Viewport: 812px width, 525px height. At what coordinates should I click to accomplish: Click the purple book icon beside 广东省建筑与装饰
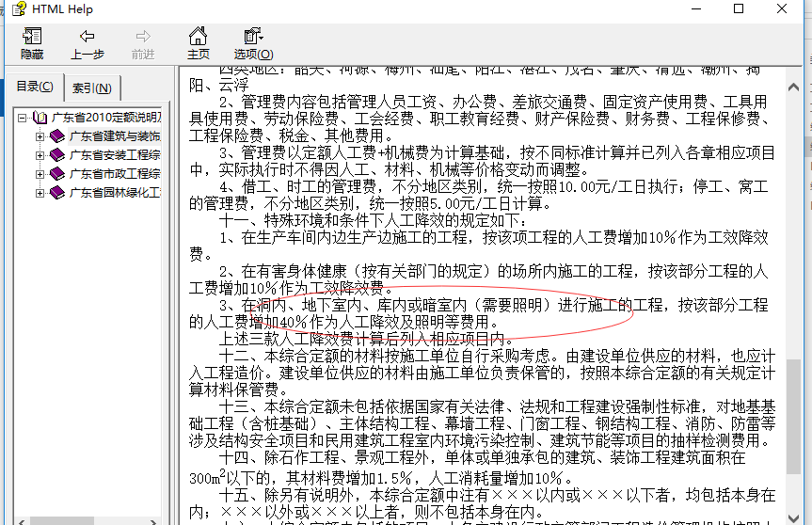(x=57, y=136)
